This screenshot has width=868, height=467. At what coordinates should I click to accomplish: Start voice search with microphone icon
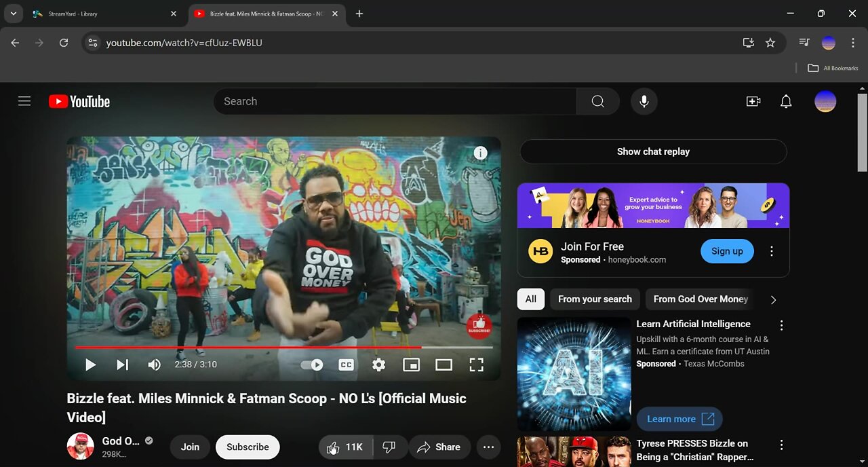[x=644, y=101]
